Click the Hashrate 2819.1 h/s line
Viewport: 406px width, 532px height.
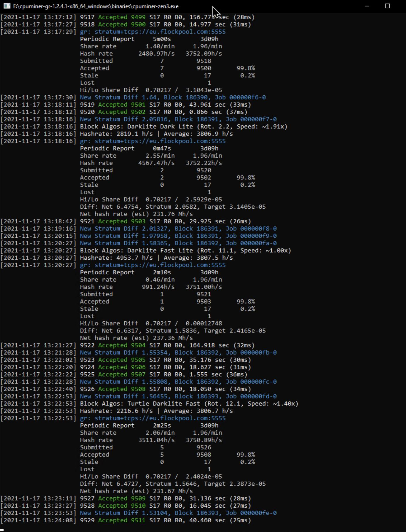click(x=156, y=134)
